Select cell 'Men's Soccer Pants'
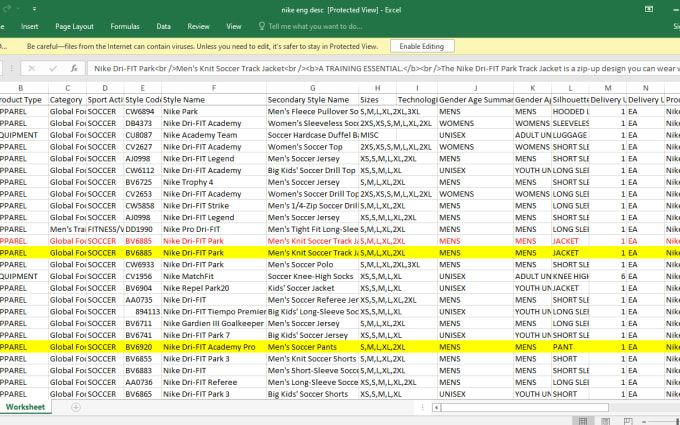Viewport: 680px width, 425px height. [313, 347]
